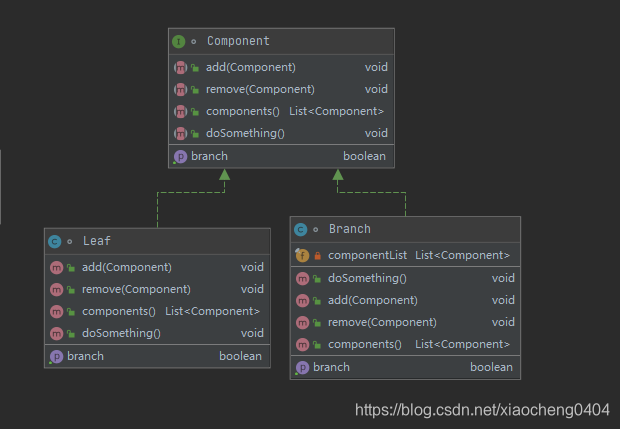This screenshot has height=429, width=620.
Task: Select the Leaf class title
Action: (x=96, y=241)
